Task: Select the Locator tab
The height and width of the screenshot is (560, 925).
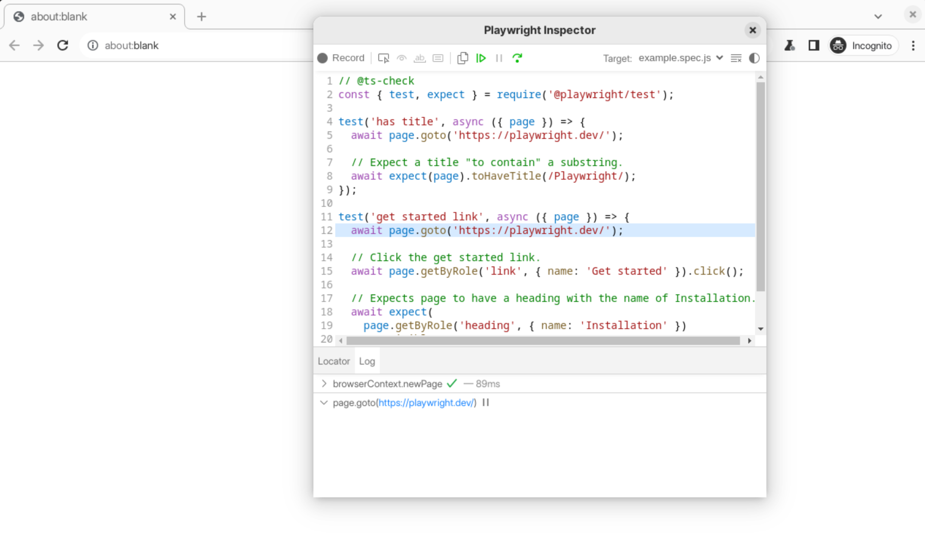Action: pos(334,361)
